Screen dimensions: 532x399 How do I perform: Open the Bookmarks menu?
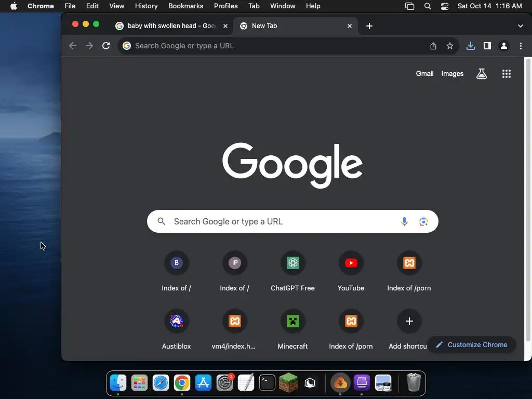click(185, 6)
